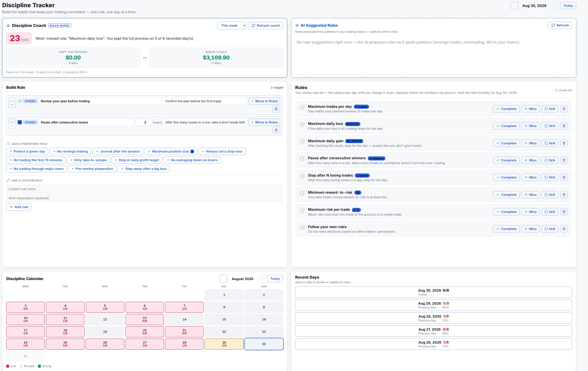Jump to Today in Discipline Calendar
The height and width of the screenshot is (371, 588).
click(275, 279)
